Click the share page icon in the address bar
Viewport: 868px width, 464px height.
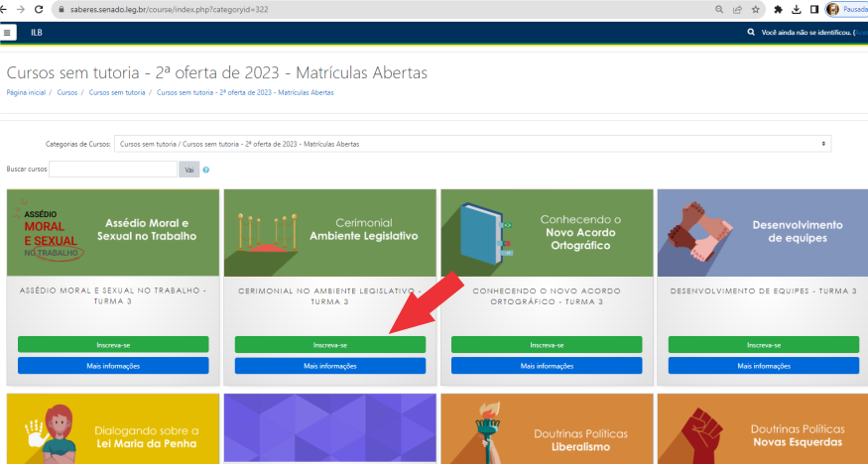[737, 9]
